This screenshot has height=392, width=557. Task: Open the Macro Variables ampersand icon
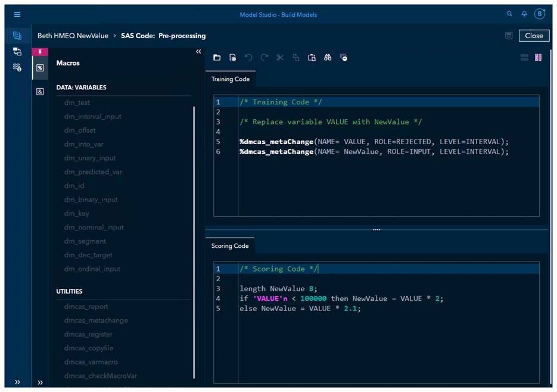coord(40,92)
